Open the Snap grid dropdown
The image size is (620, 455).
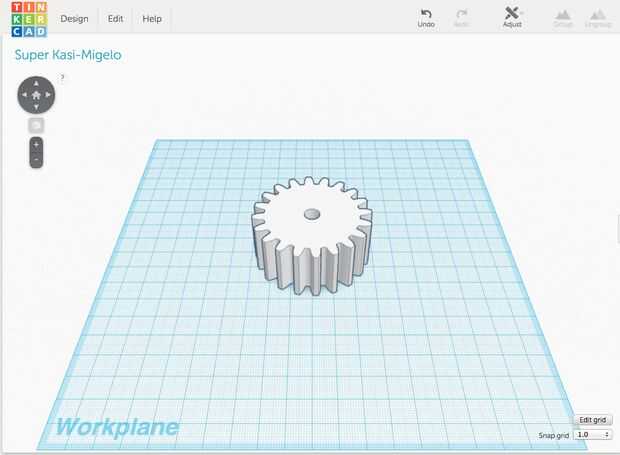coord(593,435)
